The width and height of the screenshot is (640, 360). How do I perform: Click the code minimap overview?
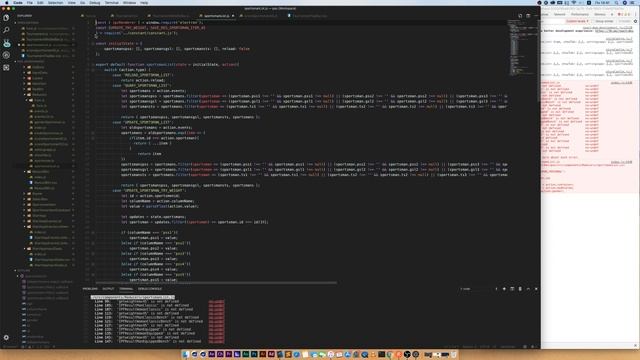point(522,47)
